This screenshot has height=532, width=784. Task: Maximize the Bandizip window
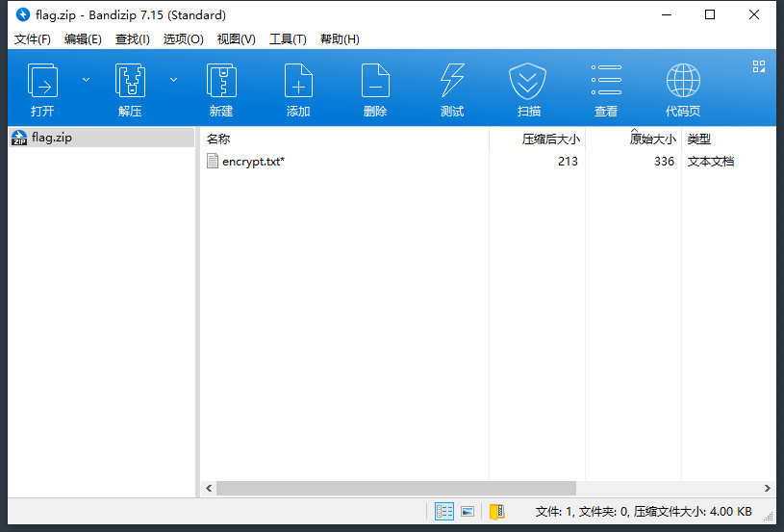710,15
